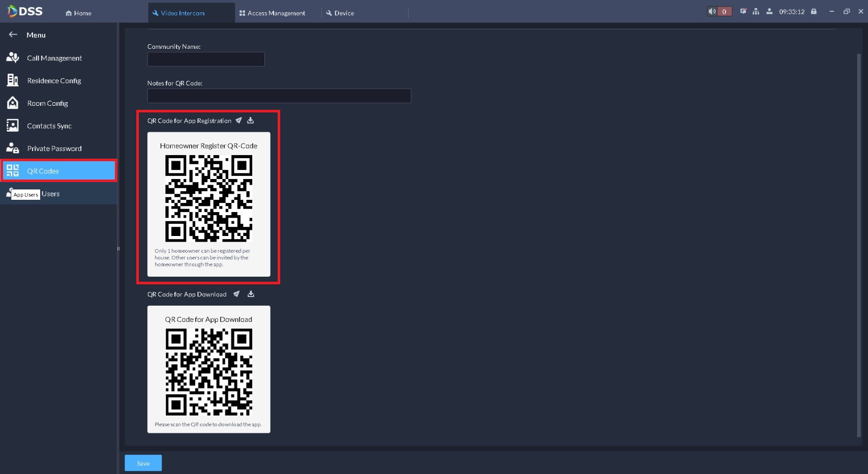The image size is (868, 474).
Task: Download the App Download QR code
Action: point(251,294)
